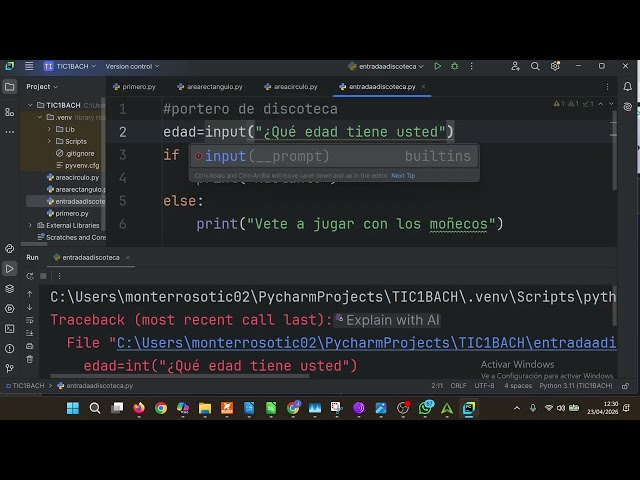
Task: Jump down the stack trace with the arrow
Action: [x=30, y=307]
